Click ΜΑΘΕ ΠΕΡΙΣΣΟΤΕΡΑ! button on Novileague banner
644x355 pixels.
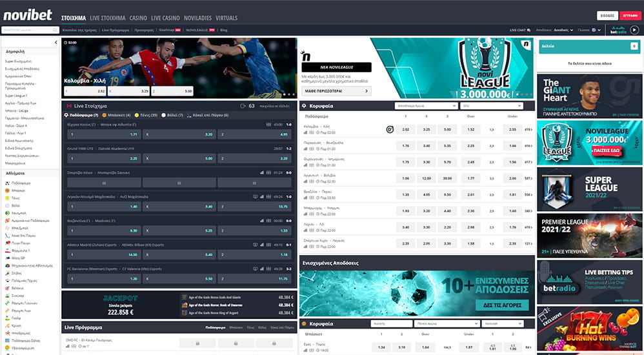pos(336,91)
